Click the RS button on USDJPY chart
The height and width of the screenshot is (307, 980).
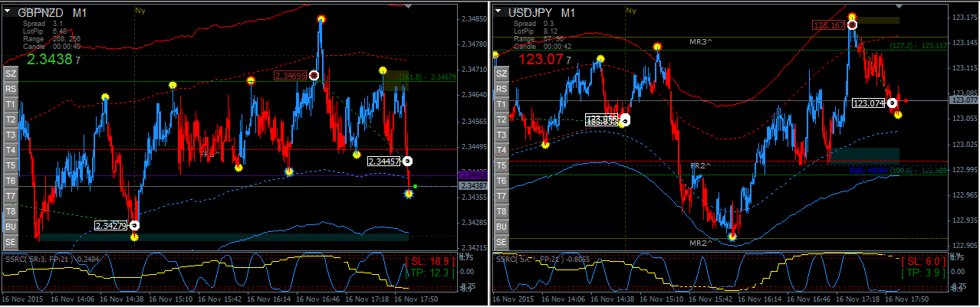click(502, 89)
